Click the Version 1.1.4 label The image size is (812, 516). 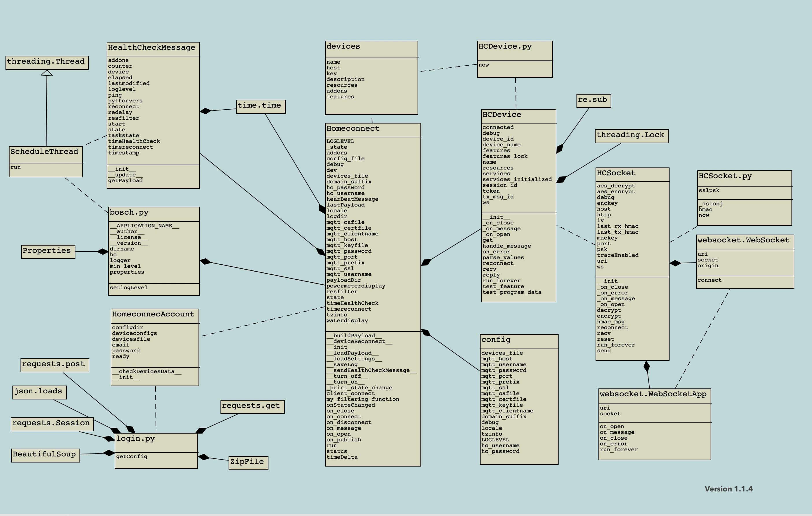pyautogui.click(x=729, y=489)
